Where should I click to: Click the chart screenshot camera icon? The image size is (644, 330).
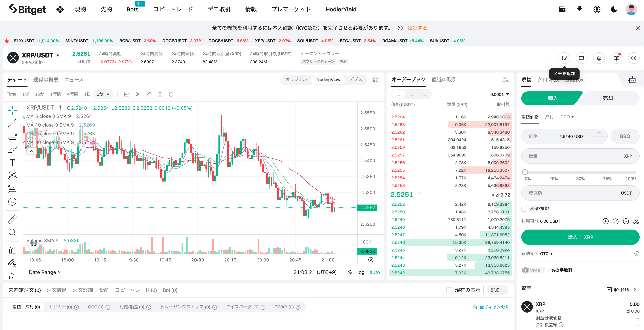point(160,94)
